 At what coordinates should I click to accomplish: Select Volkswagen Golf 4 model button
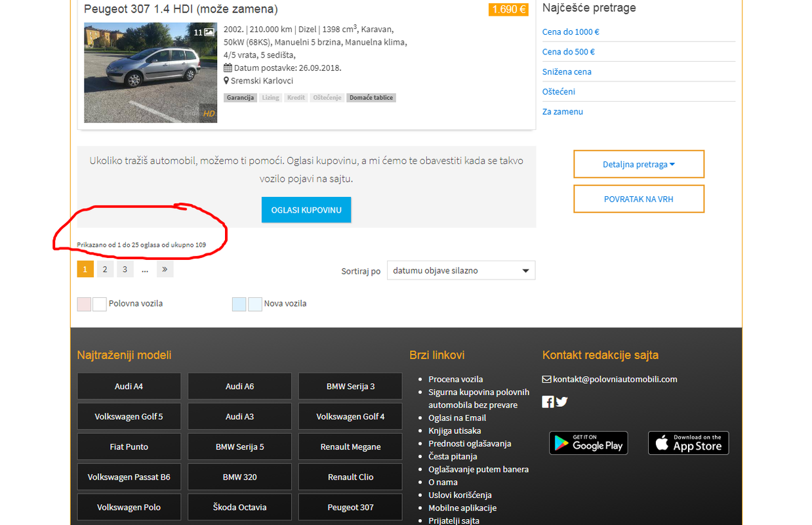pos(350,416)
